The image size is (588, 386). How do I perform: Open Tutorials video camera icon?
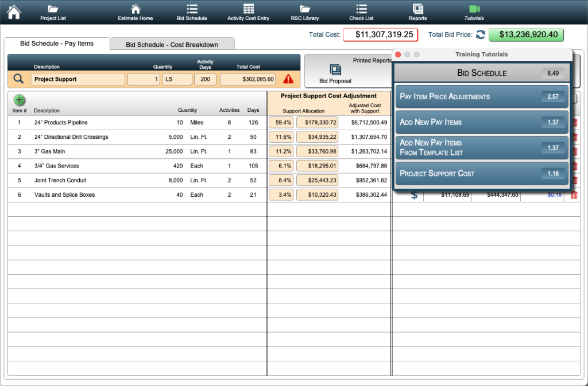(474, 13)
